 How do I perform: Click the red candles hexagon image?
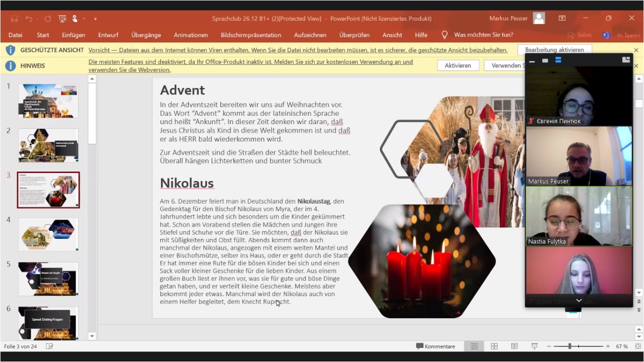pos(422,261)
